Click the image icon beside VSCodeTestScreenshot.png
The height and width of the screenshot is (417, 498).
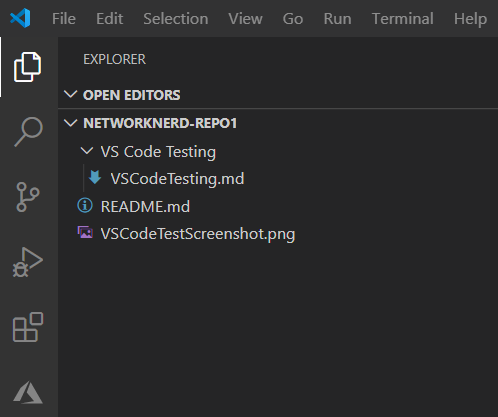[85, 232]
